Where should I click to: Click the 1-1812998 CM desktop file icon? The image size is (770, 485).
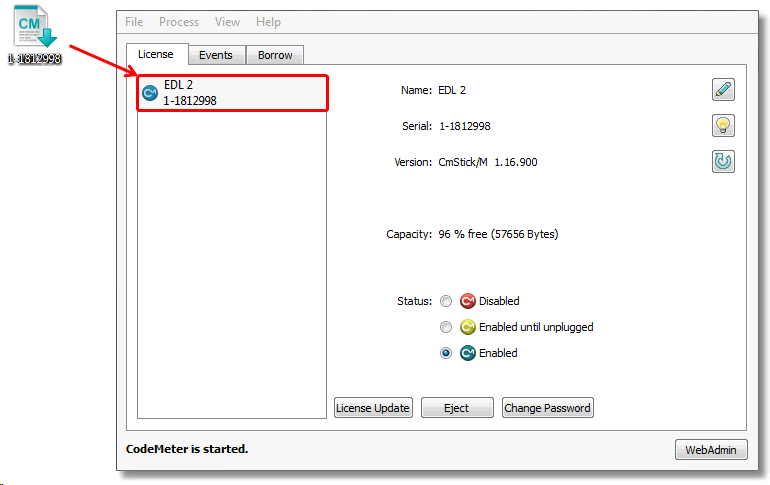point(34,26)
